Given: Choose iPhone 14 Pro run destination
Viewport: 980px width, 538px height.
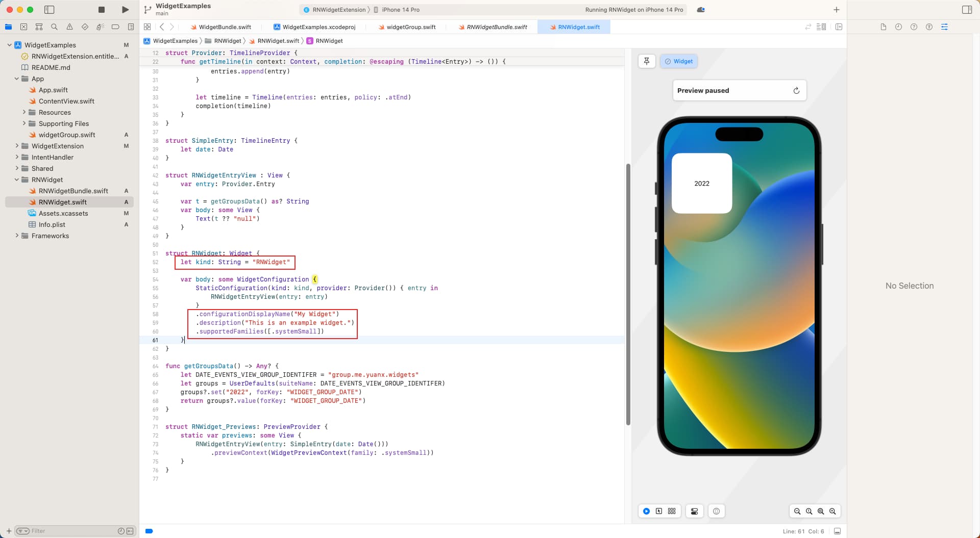Looking at the screenshot, I should tap(397, 10).
